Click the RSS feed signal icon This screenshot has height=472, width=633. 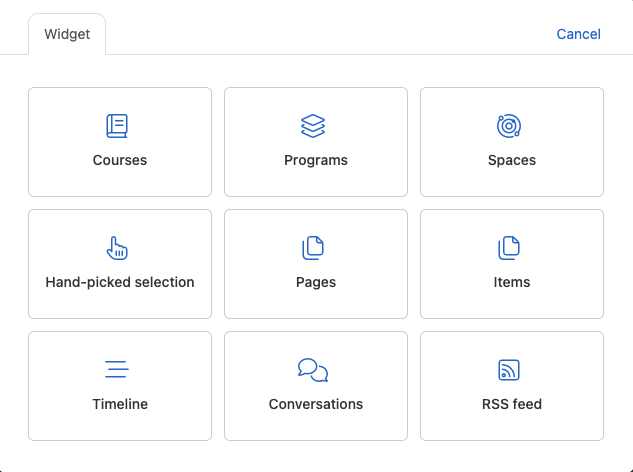pyautogui.click(x=509, y=370)
